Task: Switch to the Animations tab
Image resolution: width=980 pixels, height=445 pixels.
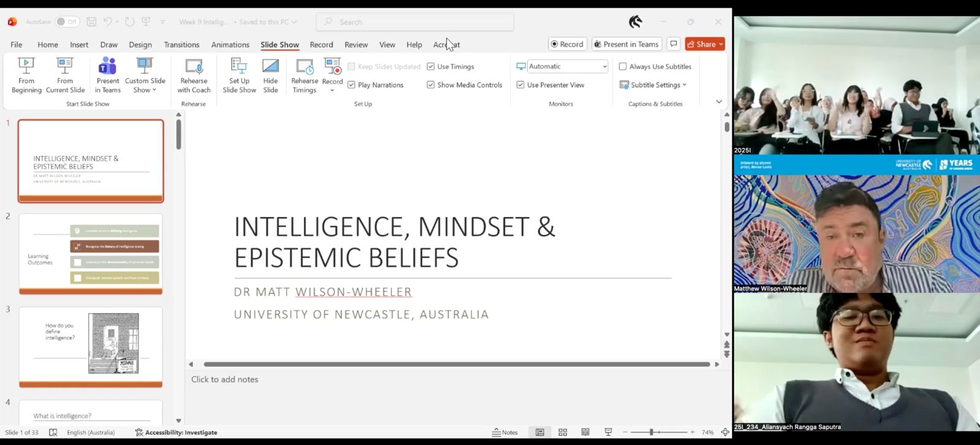Action: (x=230, y=45)
